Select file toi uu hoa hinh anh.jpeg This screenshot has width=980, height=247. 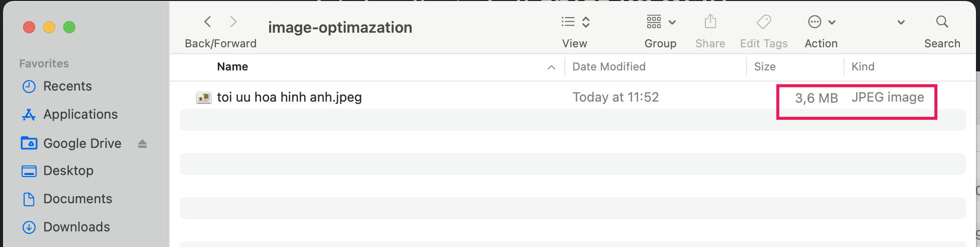(289, 98)
